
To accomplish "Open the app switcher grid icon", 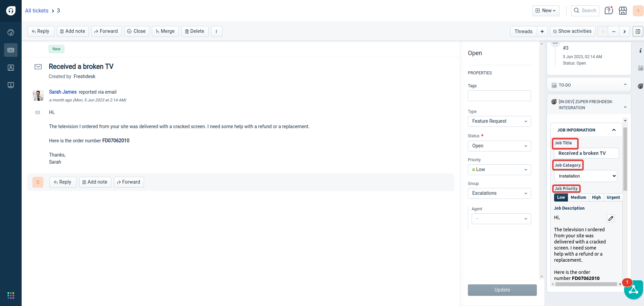I will (11, 296).
